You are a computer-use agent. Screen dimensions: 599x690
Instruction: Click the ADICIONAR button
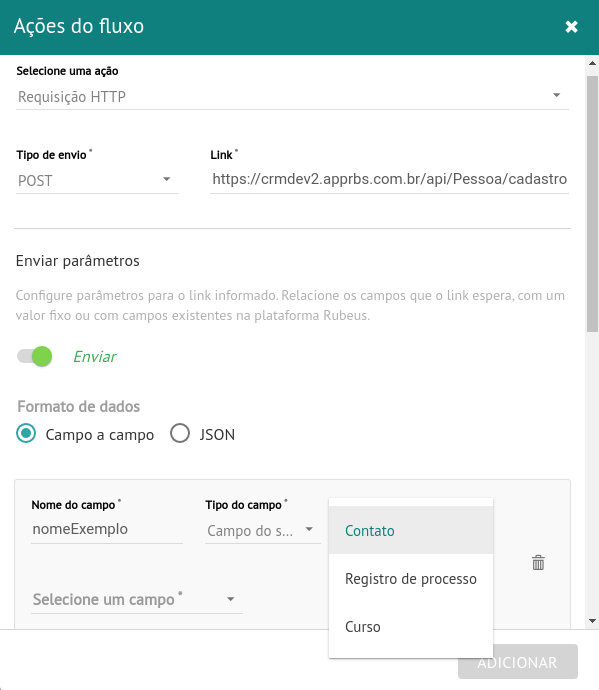point(518,662)
